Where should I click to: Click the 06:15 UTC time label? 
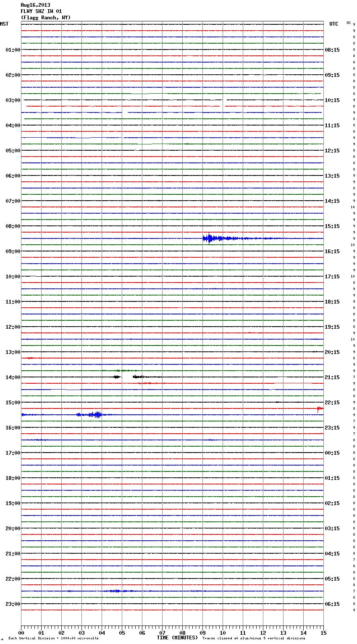[x=332, y=604]
